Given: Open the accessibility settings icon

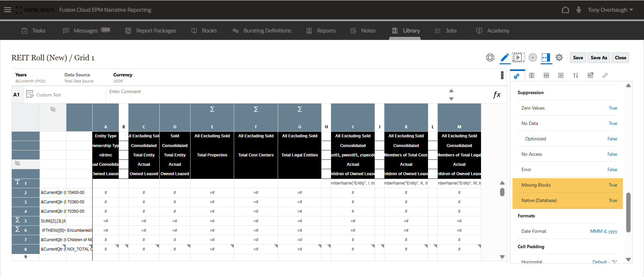Looking at the screenshot, I should click(579, 10).
